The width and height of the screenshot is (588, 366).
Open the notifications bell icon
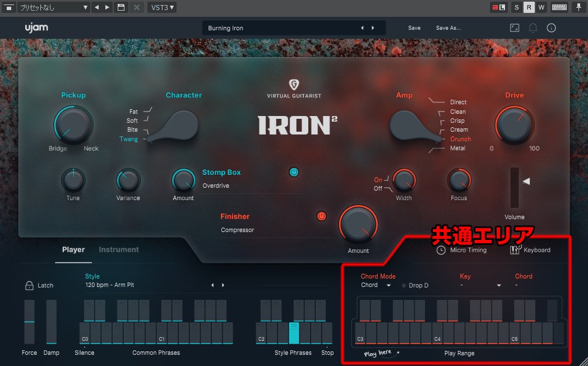533,28
